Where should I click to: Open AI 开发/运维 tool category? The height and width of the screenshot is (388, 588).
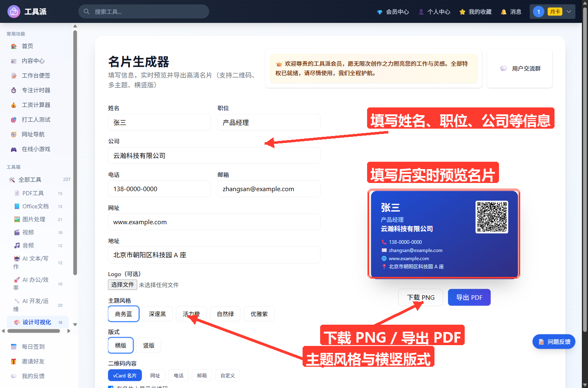tap(38, 305)
